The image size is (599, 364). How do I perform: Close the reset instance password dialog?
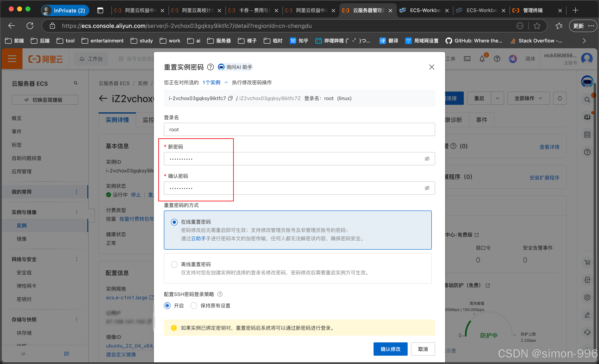(432, 67)
